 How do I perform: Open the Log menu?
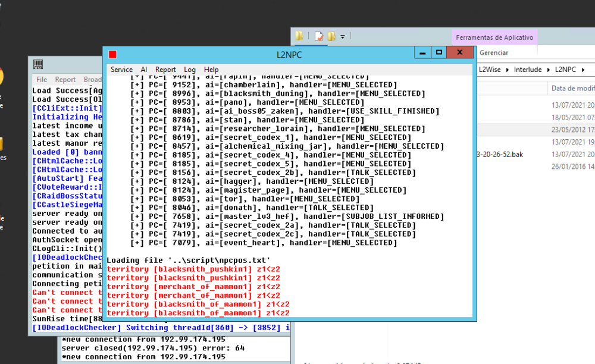(189, 70)
